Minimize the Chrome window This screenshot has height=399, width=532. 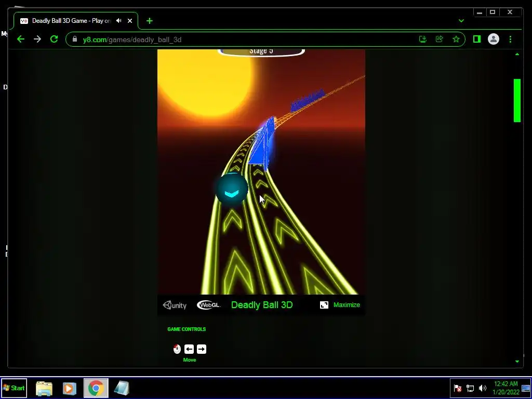[x=480, y=12]
